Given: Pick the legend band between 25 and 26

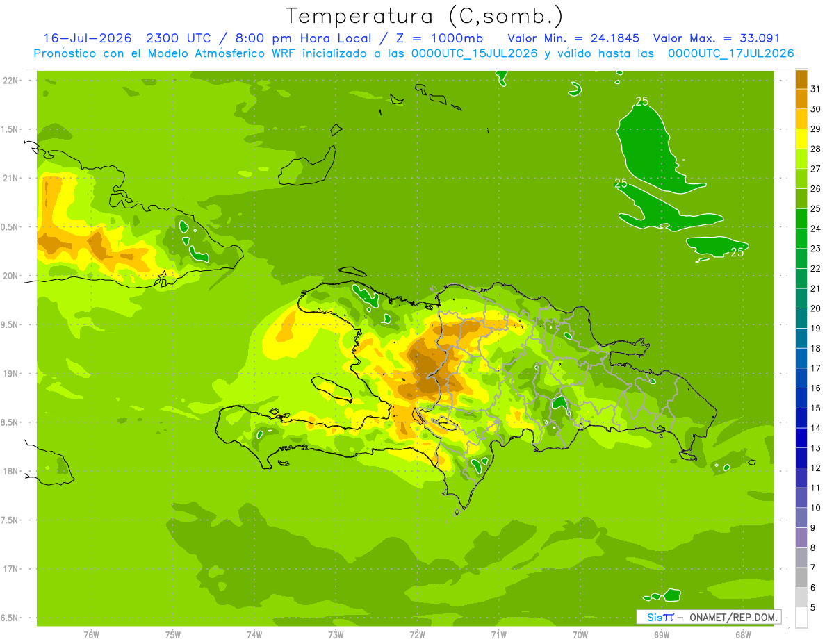Looking at the screenshot, I should [801, 199].
